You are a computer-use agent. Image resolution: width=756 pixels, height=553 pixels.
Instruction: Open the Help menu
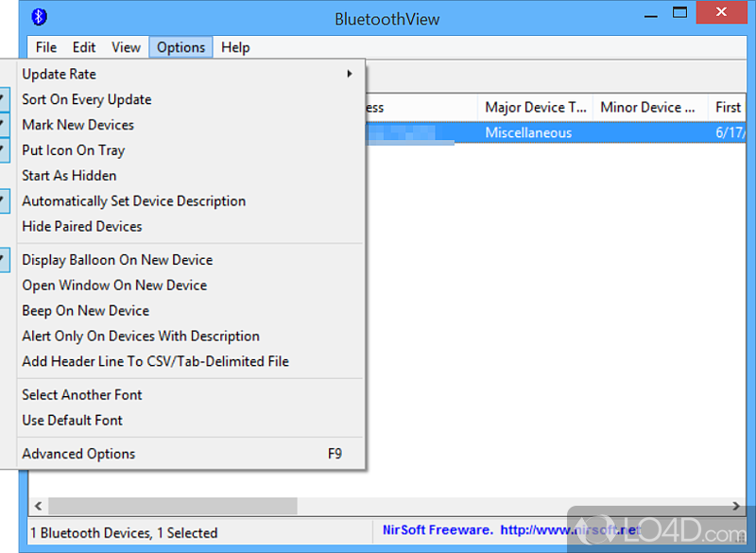coord(235,47)
